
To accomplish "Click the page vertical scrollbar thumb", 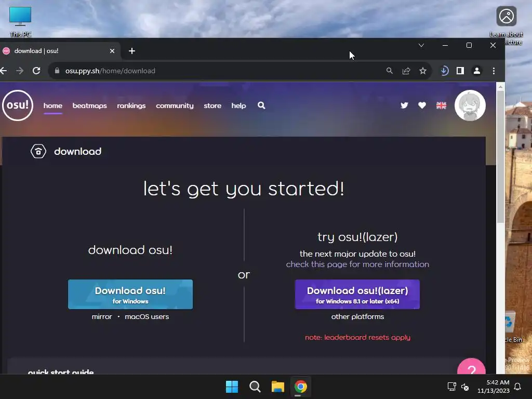I will 500,157.
